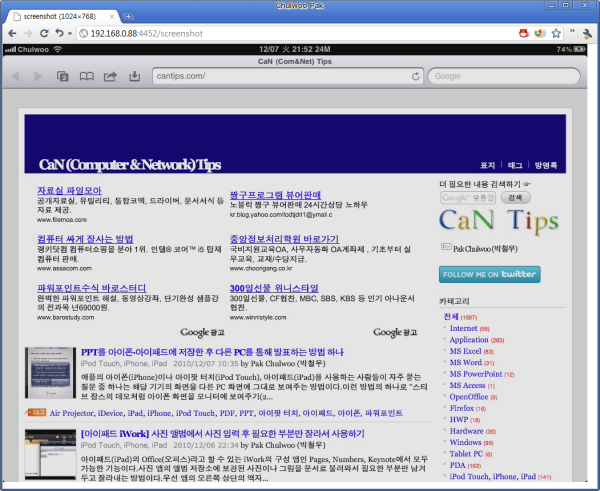Show hidden extensions via the chevron

(x=572, y=31)
